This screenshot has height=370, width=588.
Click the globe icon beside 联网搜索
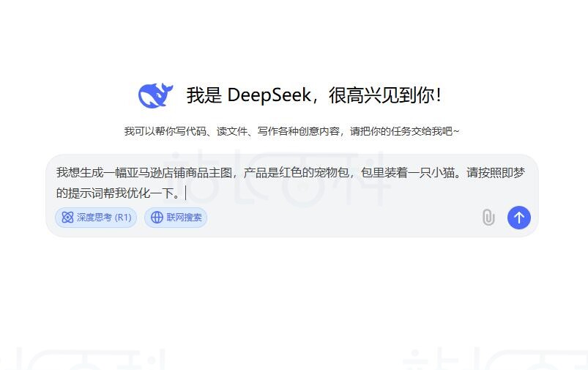pos(157,218)
